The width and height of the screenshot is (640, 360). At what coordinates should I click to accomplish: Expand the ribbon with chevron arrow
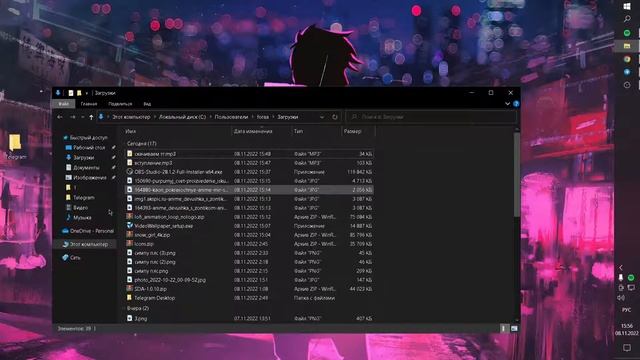[507, 104]
